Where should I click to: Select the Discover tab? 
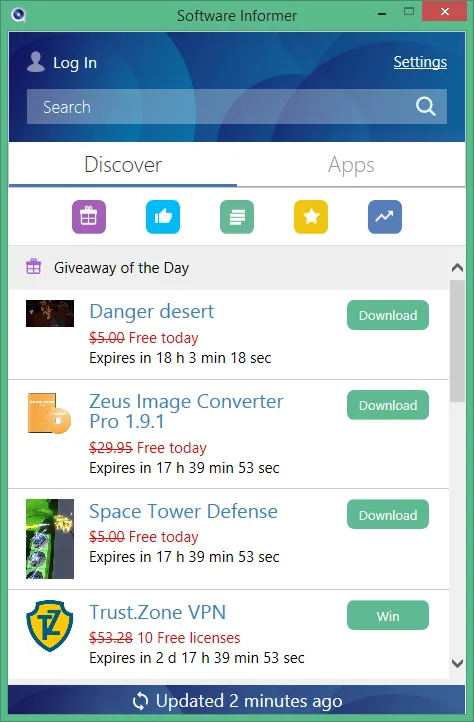point(123,165)
